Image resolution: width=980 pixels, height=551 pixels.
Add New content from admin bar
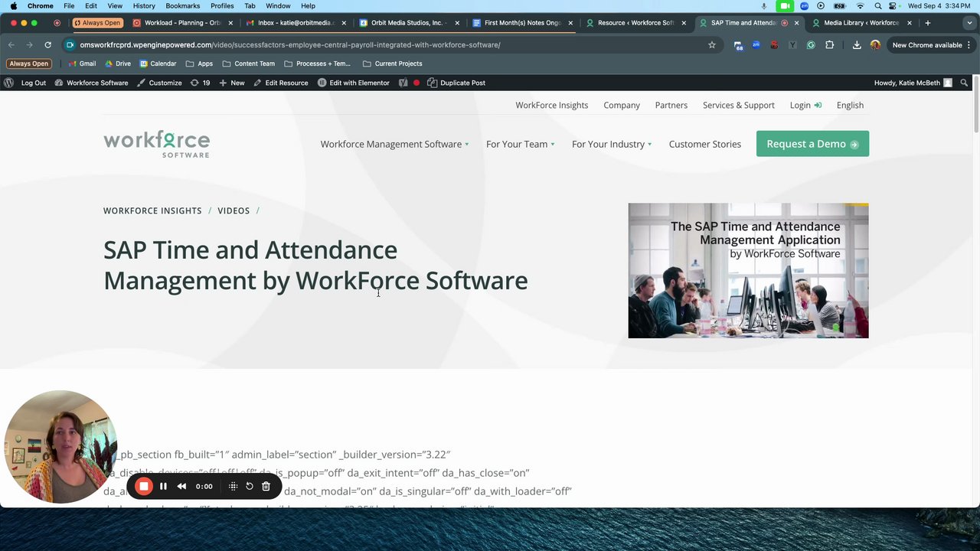232,83
